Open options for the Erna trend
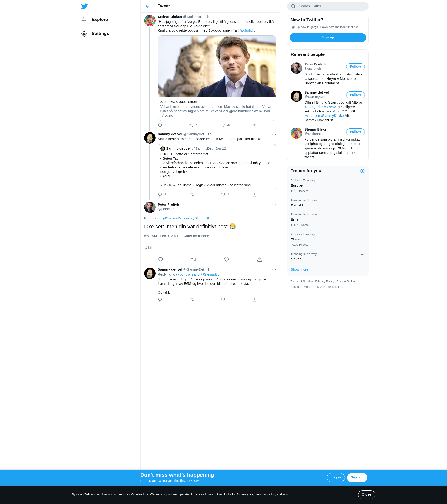The image size is (447, 504). (362, 215)
